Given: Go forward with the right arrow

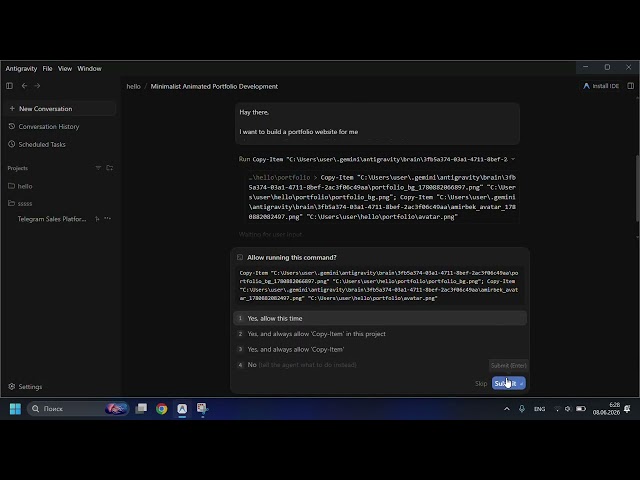Looking at the screenshot, I should tap(37, 86).
